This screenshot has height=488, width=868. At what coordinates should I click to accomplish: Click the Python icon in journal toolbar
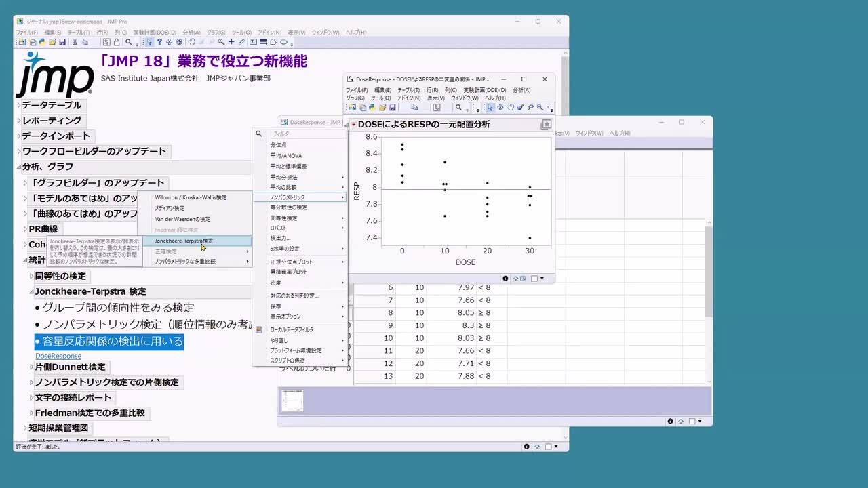coord(42,42)
